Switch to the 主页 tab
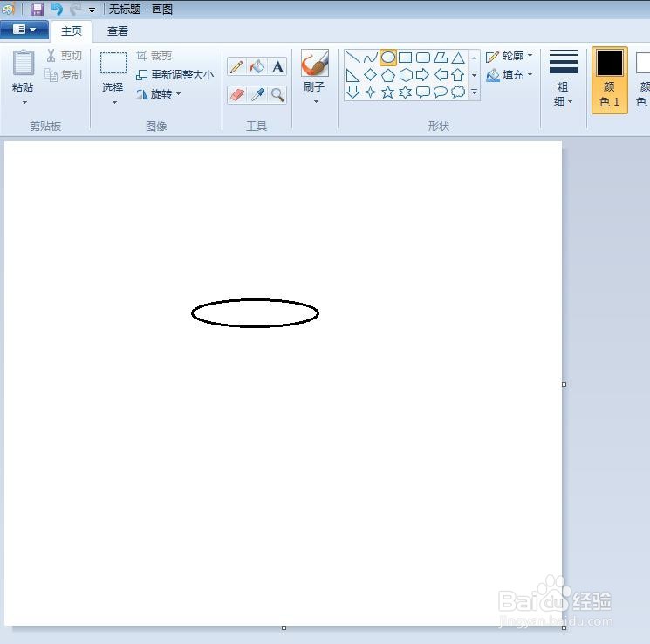Viewport: 650px width, 644px height. click(x=72, y=31)
